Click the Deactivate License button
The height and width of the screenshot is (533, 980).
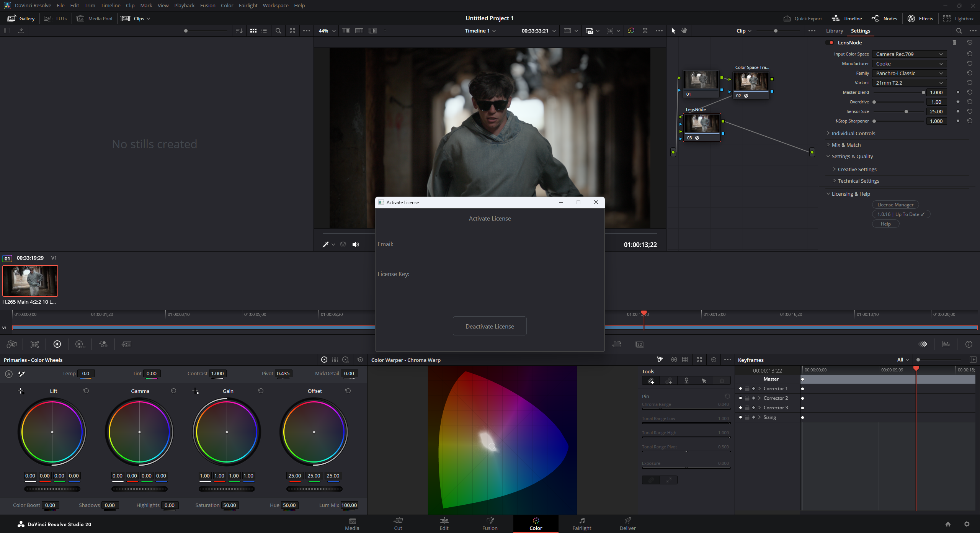490,326
